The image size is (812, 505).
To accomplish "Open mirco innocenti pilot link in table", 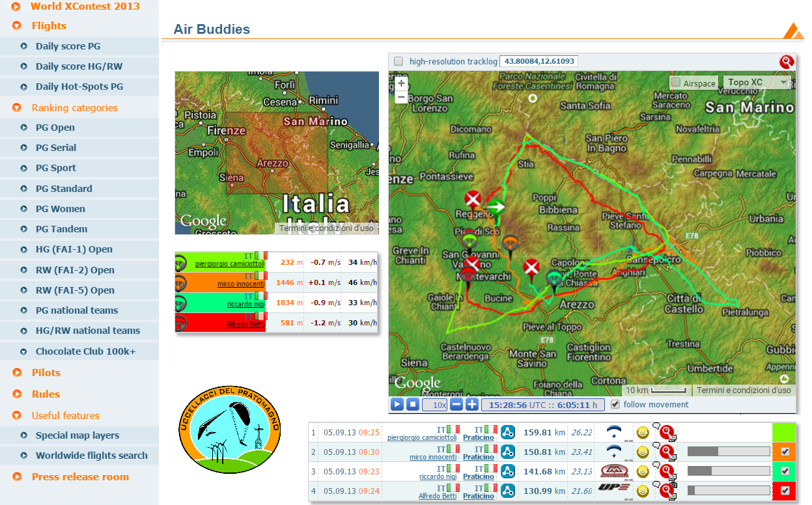I will click(x=434, y=457).
